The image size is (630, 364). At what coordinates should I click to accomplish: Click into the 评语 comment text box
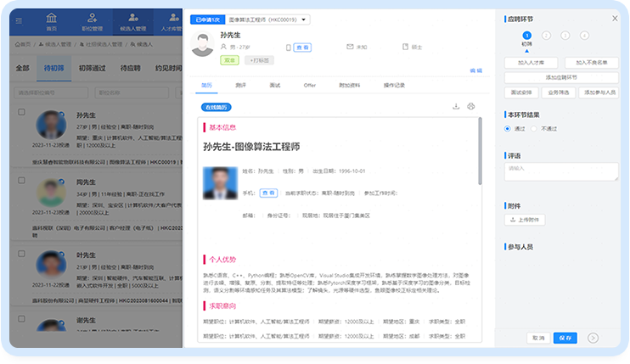tap(561, 171)
